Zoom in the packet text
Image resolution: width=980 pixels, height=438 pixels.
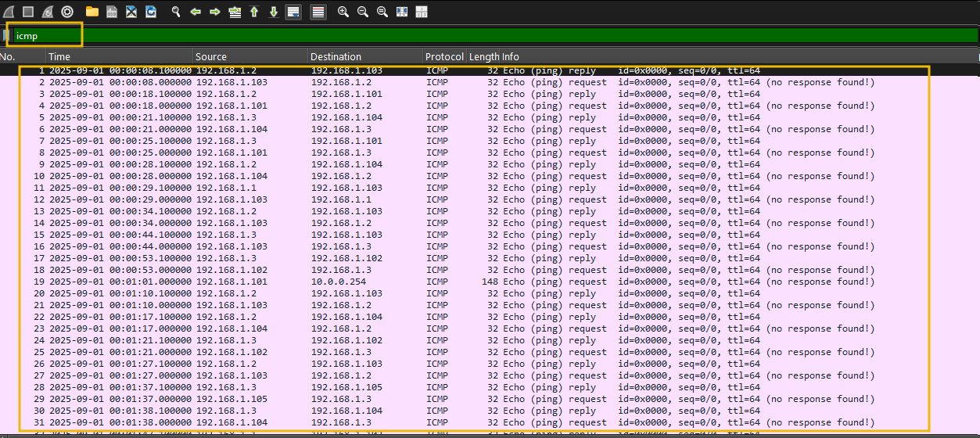(343, 12)
